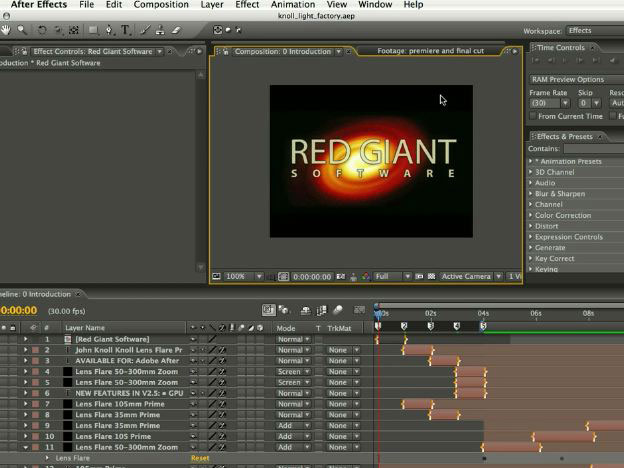This screenshot has width=624, height=468.
Task: Click the 04s mark on time ruler
Action: pos(483,313)
